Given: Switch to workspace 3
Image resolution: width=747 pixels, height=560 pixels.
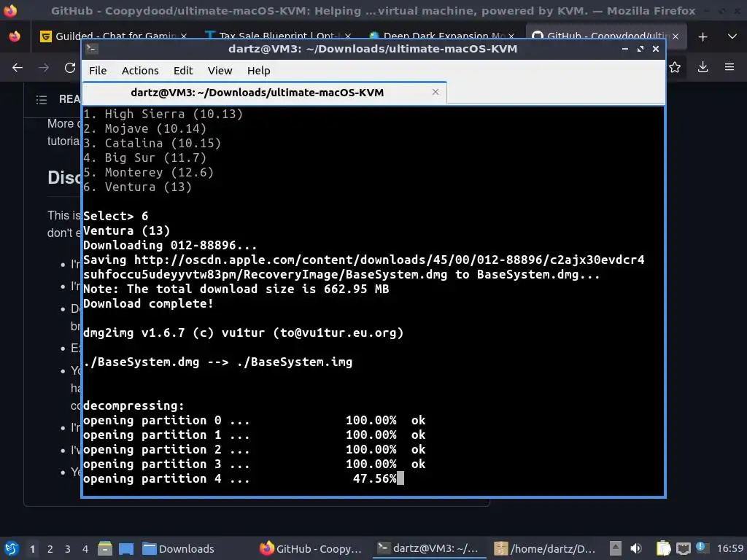Looking at the screenshot, I should coord(68,549).
